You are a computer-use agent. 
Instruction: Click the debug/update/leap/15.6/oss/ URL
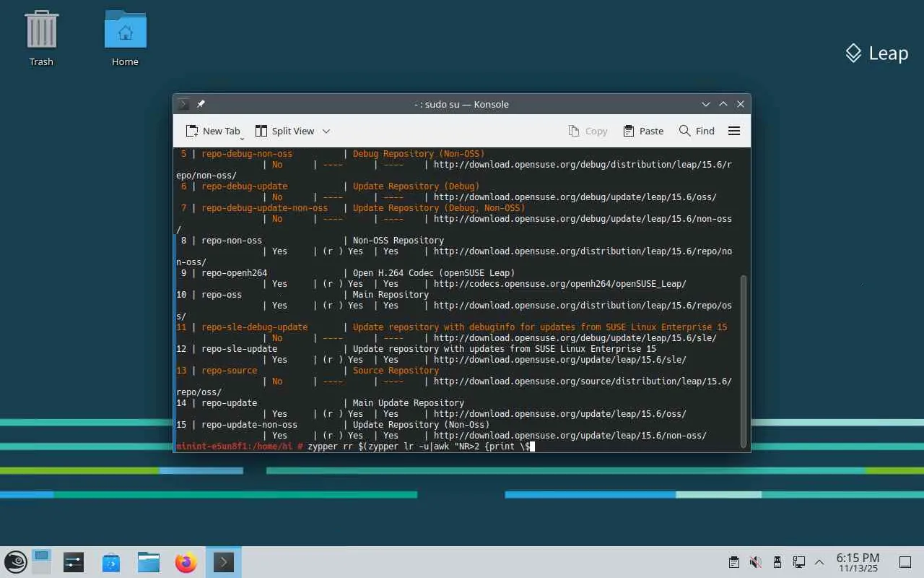[x=575, y=197]
